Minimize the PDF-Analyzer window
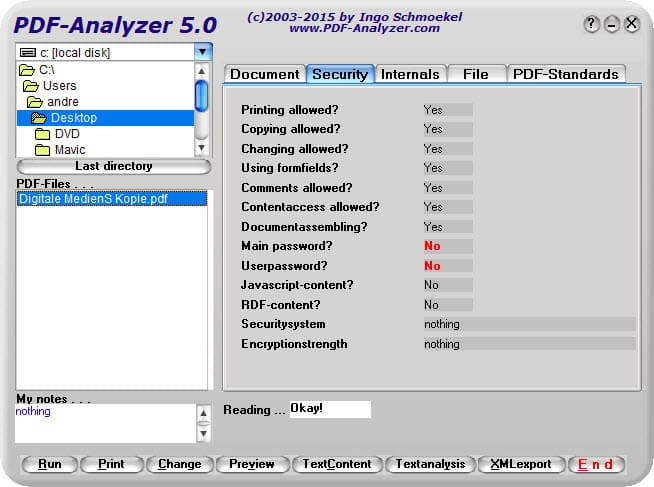Screen dimensions: 654x487 [611, 24]
